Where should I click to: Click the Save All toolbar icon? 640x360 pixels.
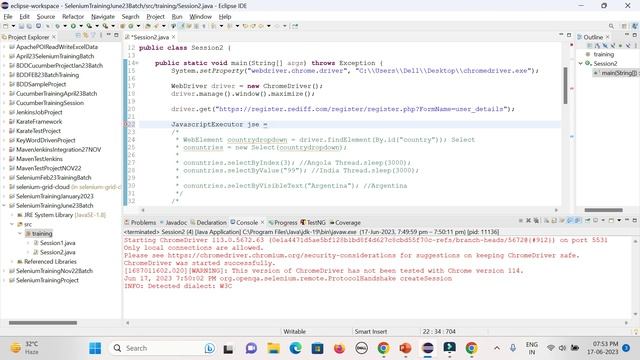(29, 26)
